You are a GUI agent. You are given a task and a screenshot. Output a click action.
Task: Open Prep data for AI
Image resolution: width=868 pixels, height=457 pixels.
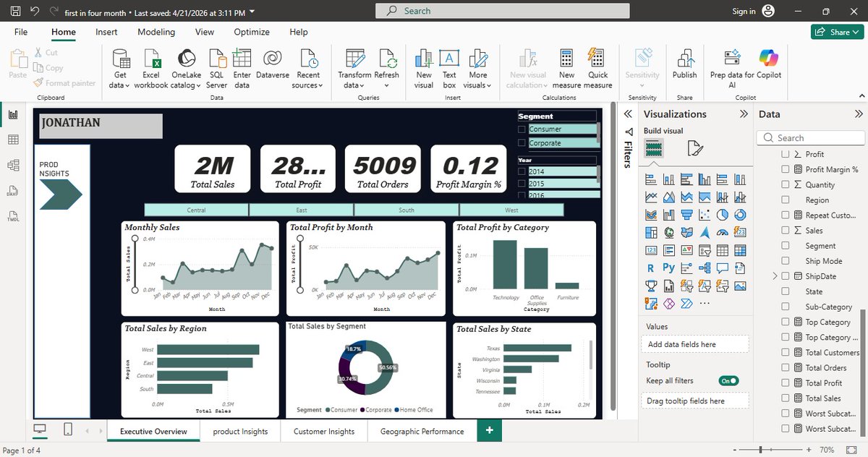(732, 69)
